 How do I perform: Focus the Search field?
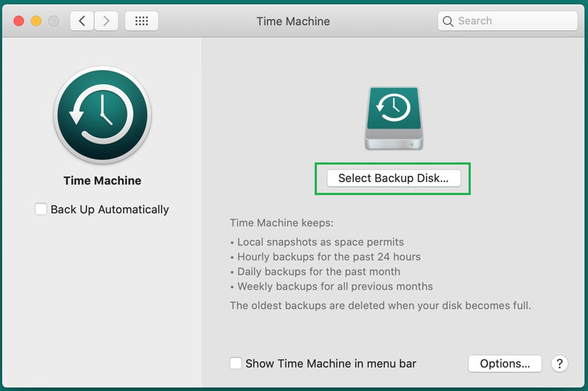point(508,21)
